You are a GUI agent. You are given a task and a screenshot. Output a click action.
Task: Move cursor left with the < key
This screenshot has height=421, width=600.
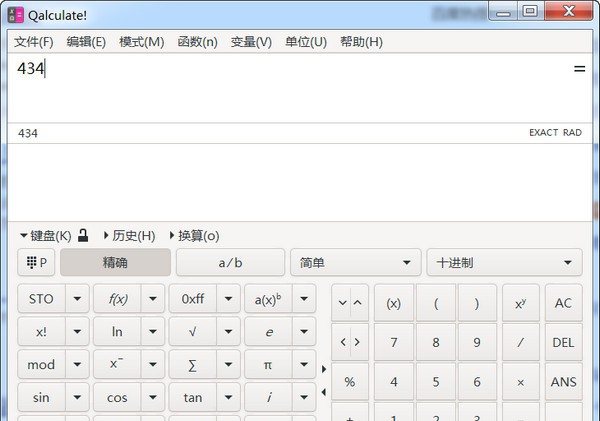(x=342, y=342)
